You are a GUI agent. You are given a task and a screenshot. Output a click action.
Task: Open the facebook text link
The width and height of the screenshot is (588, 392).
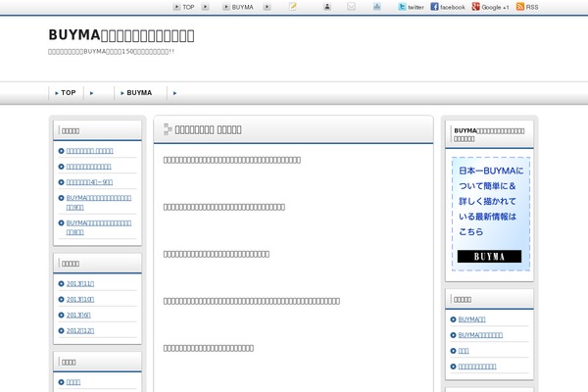click(x=453, y=7)
